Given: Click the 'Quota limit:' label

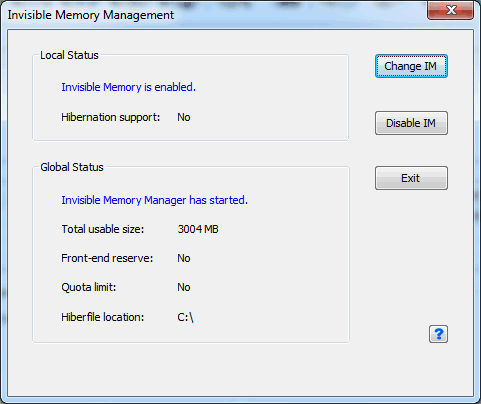Looking at the screenshot, I should pos(89,287).
